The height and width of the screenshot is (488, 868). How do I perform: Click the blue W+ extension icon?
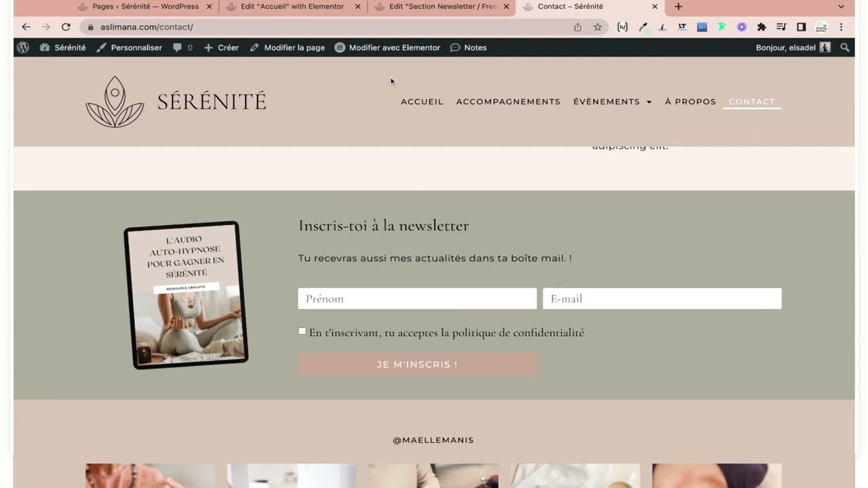tap(702, 27)
